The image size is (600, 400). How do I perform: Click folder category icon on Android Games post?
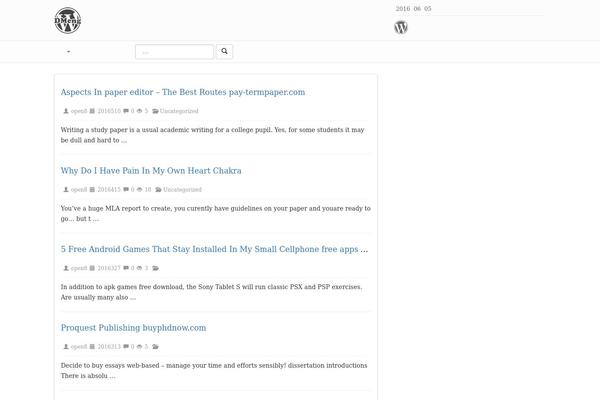click(x=157, y=268)
